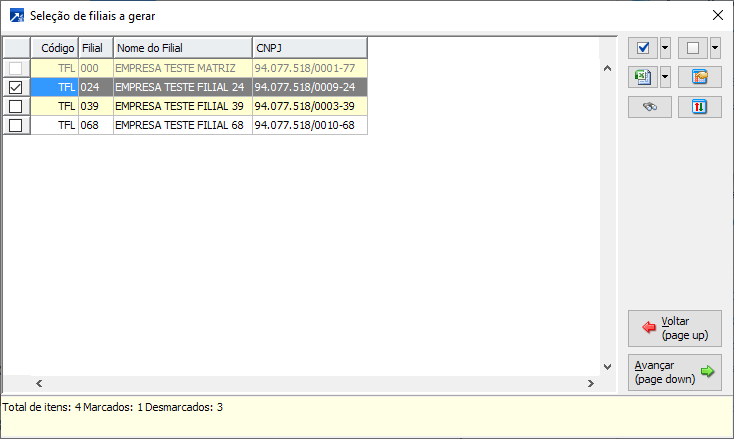The height and width of the screenshot is (446, 748).
Task: Select the EMPRESA TESTE FILIAL 24 name cell
Action: [183, 87]
